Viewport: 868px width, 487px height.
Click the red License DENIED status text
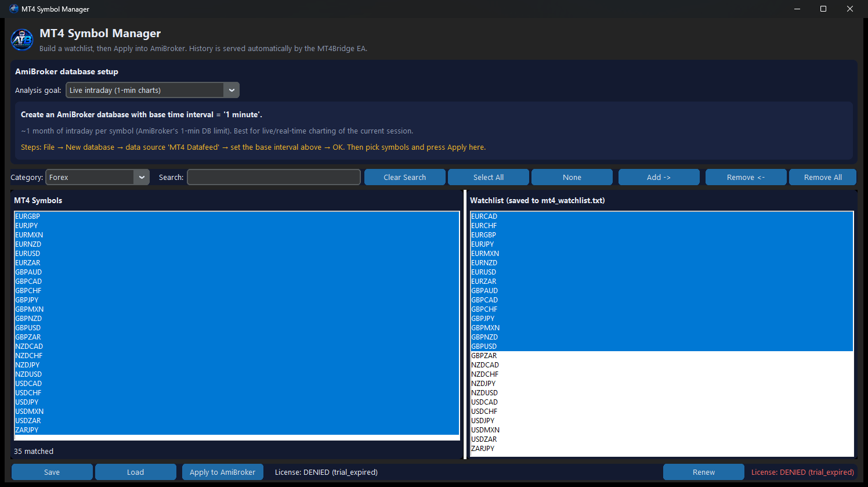(803, 472)
